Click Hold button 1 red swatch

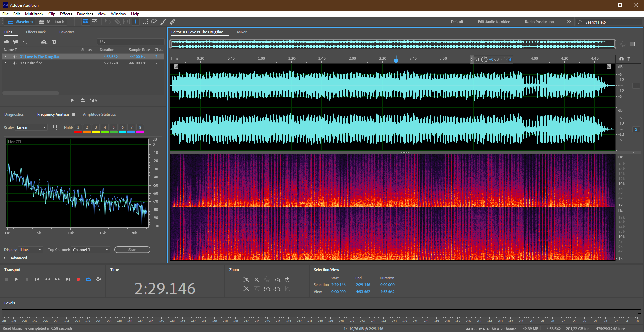78,128
